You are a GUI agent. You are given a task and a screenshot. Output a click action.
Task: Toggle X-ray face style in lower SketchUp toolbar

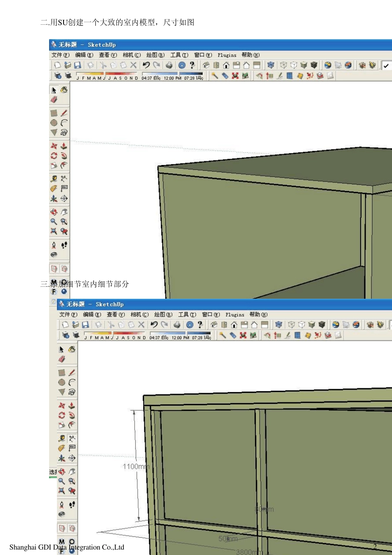click(x=279, y=325)
